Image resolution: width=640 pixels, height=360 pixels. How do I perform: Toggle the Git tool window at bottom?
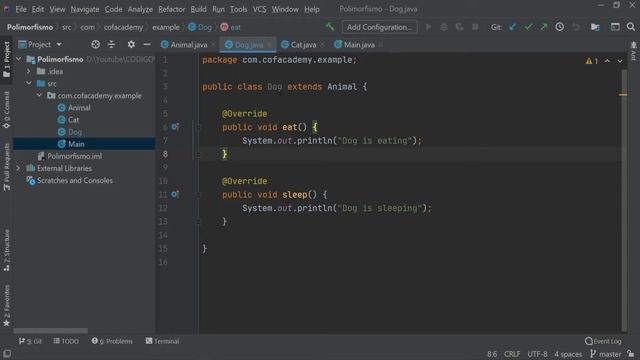pyautogui.click(x=31, y=341)
